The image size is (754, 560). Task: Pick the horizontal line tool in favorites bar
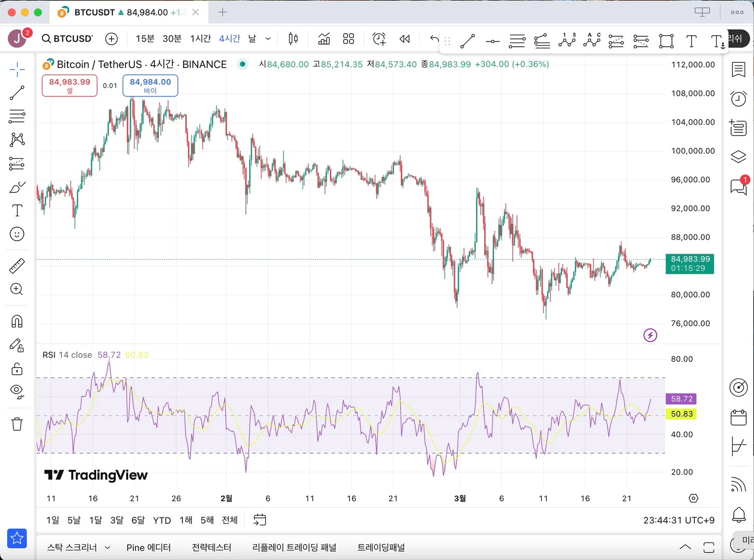(x=492, y=41)
